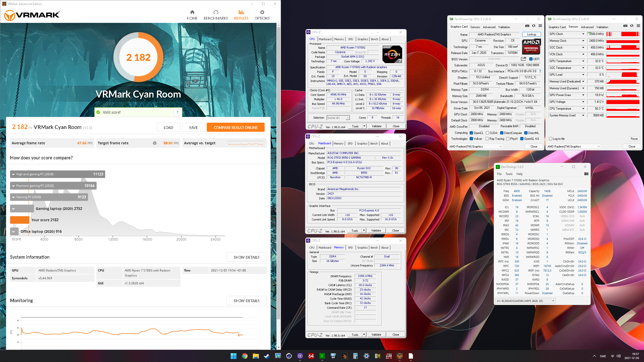Take a GPU-Z Graphics Card window screenshot

point(527,26)
